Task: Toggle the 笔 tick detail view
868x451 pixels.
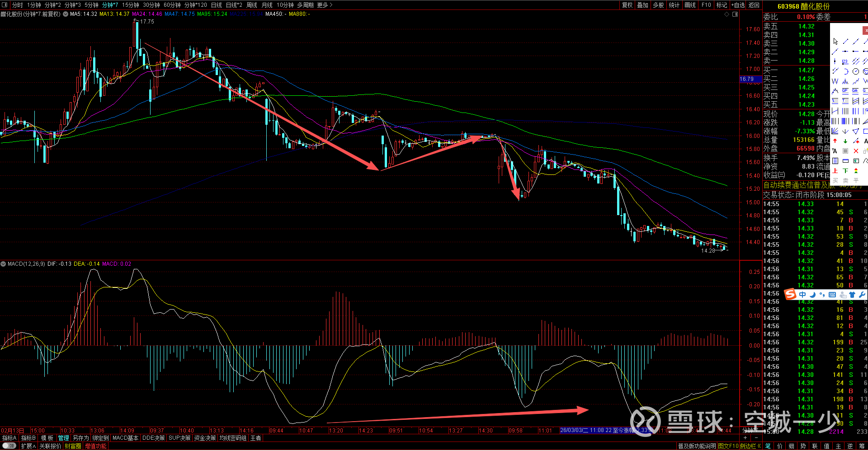Action: coord(768,446)
